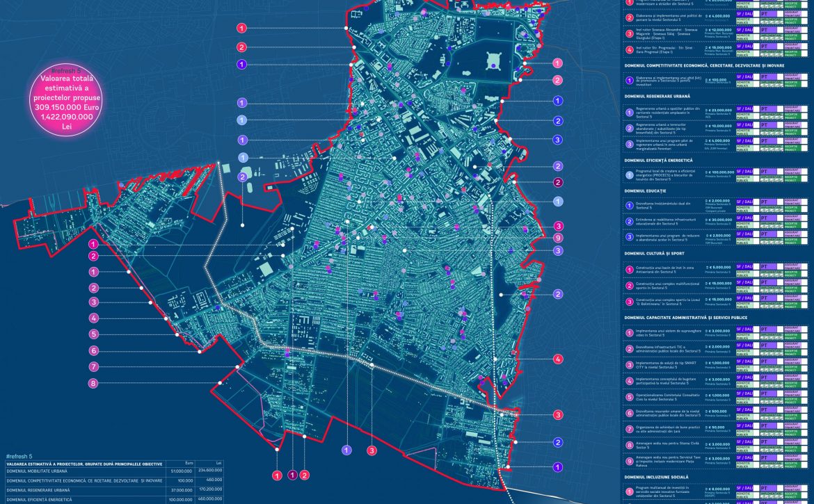Select legend icon 3 under Cultură și Sport
The width and height of the screenshot is (814, 504).
pyautogui.click(x=629, y=301)
